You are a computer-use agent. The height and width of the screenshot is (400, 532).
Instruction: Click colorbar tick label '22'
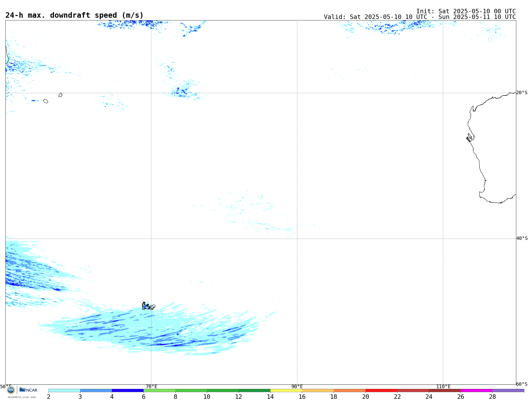coord(397,397)
